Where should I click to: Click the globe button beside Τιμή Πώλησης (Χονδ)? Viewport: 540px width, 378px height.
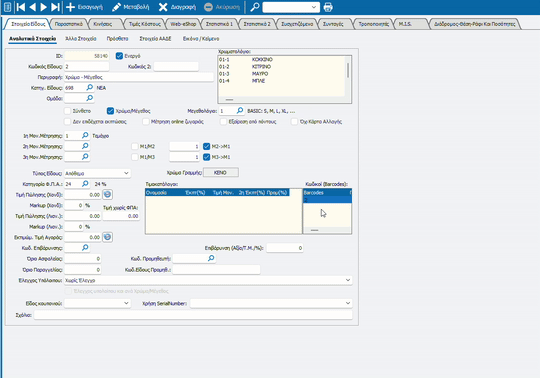(x=107, y=195)
